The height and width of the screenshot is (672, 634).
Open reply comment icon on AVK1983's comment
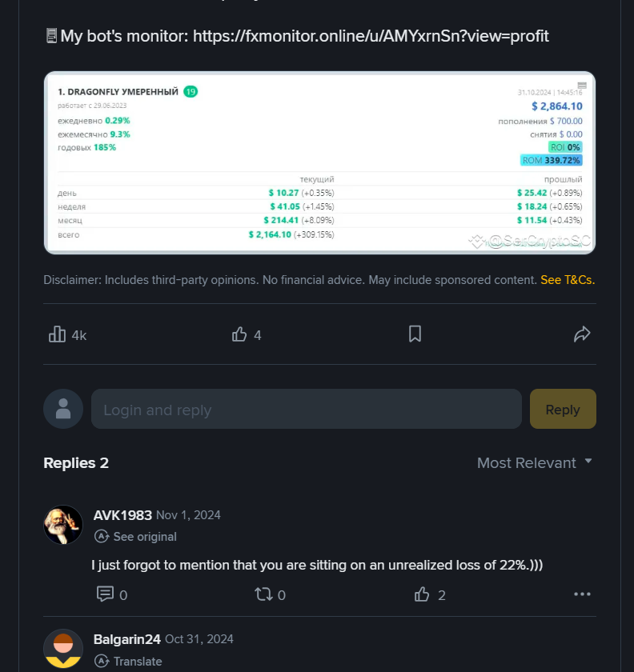pos(105,594)
